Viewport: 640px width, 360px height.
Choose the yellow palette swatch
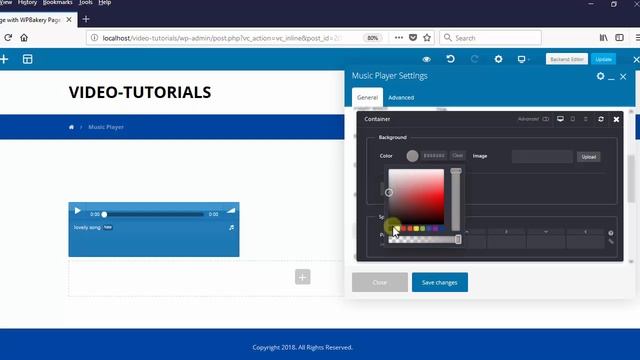(416, 229)
